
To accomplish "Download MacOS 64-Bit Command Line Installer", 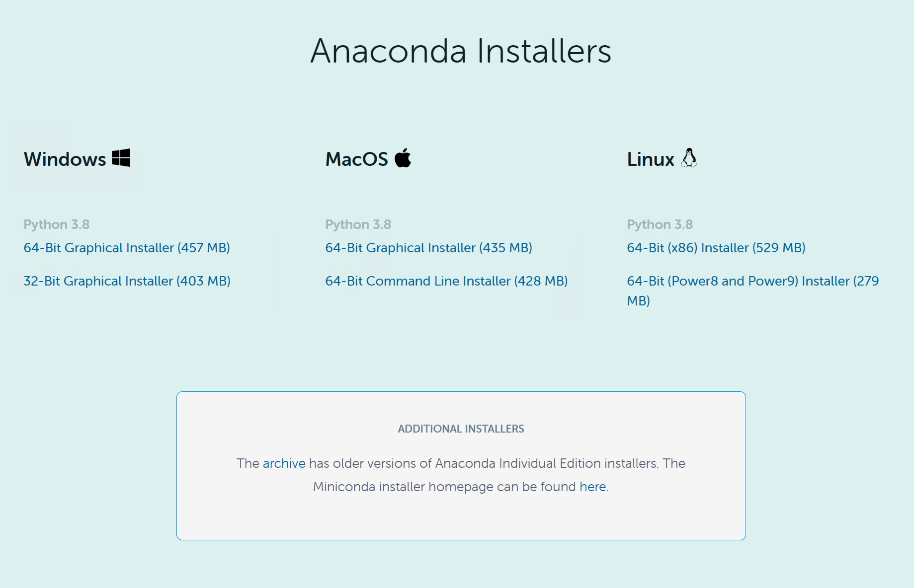I will pyautogui.click(x=446, y=281).
